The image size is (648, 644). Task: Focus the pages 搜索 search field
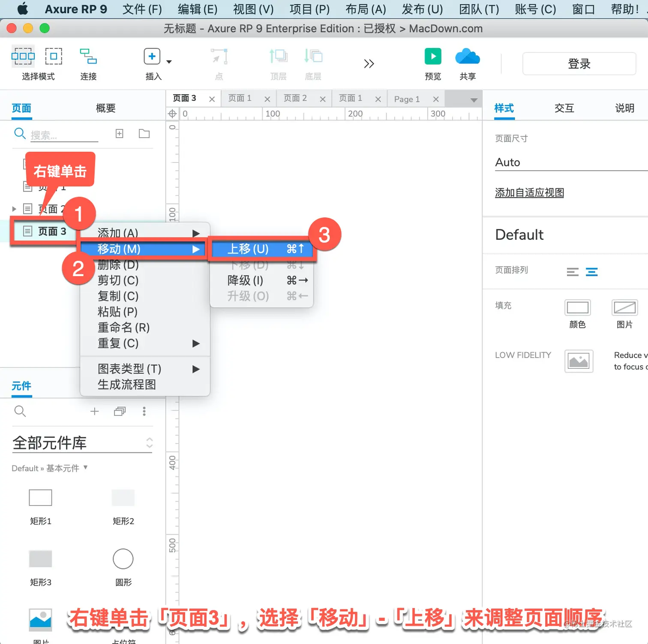[64, 135]
